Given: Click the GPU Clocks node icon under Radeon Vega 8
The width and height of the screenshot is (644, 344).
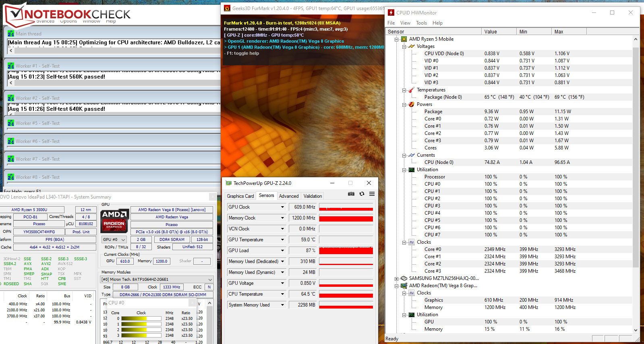Looking at the screenshot, I should point(412,293).
